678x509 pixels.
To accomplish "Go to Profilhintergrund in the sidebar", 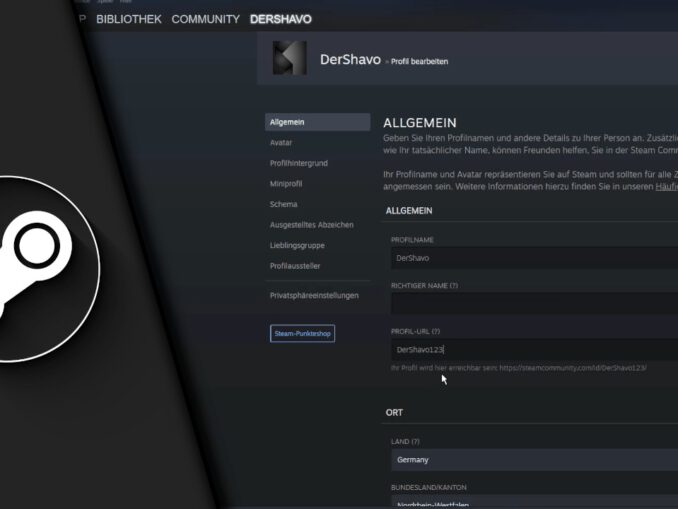I will pos(299,163).
